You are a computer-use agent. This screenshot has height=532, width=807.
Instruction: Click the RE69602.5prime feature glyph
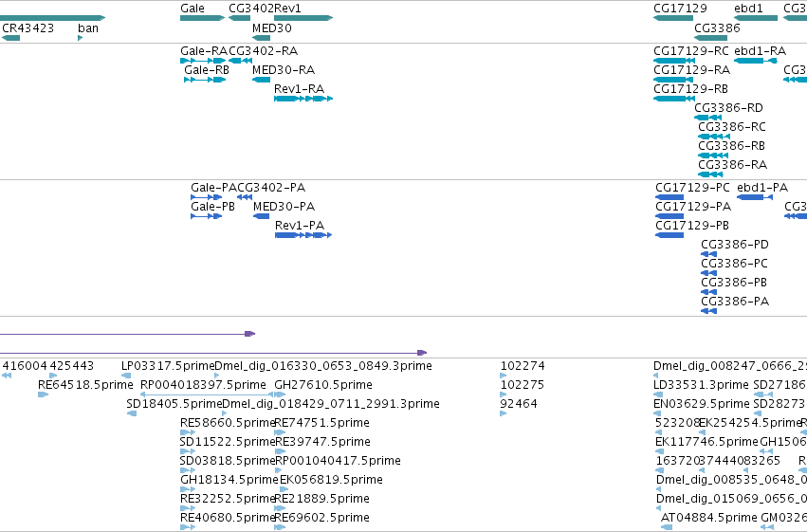tap(280, 528)
